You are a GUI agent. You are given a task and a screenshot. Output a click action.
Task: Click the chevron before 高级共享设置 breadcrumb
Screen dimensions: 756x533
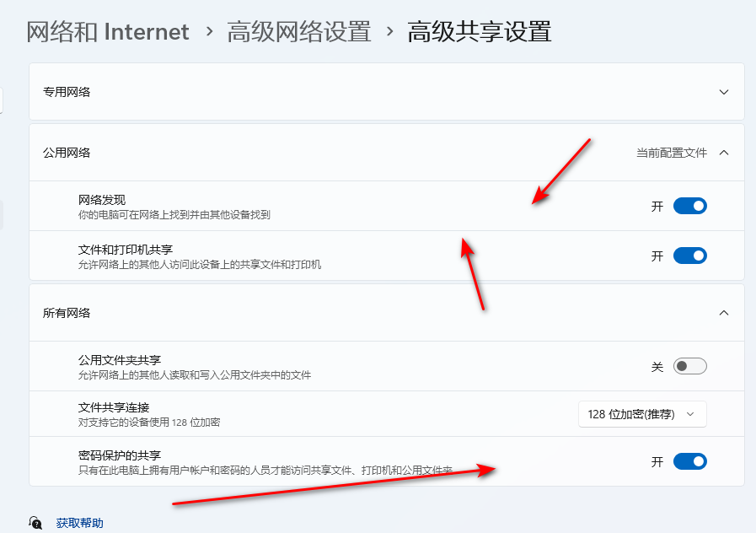tap(389, 32)
